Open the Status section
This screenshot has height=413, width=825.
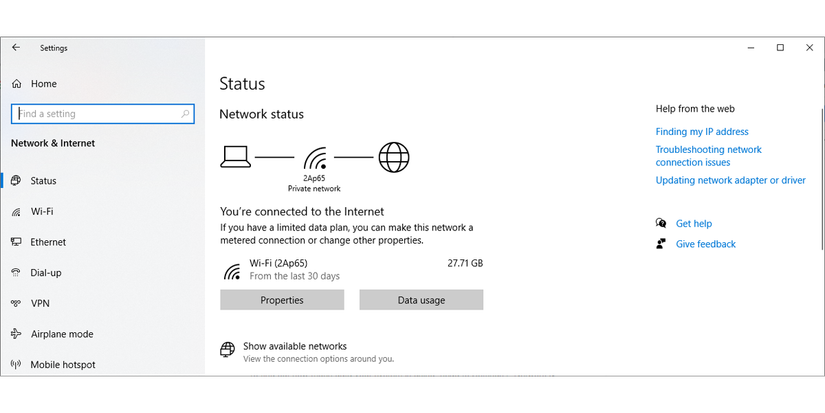tap(43, 181)
